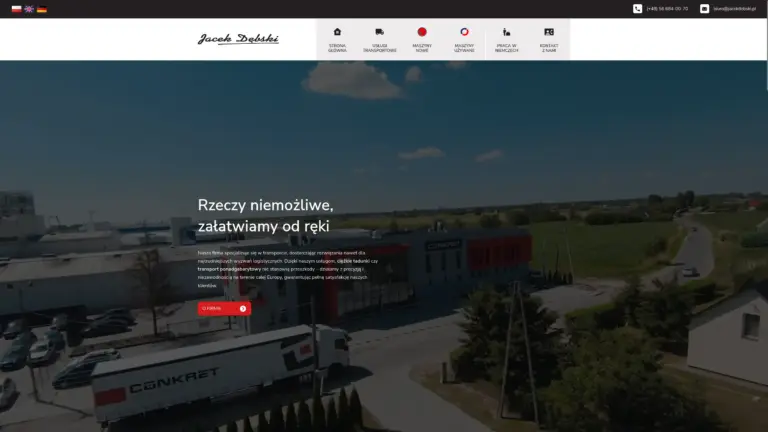Open the Maszyny Używane menu label
This screenshot has width=768, height=432.
point(464,48)
